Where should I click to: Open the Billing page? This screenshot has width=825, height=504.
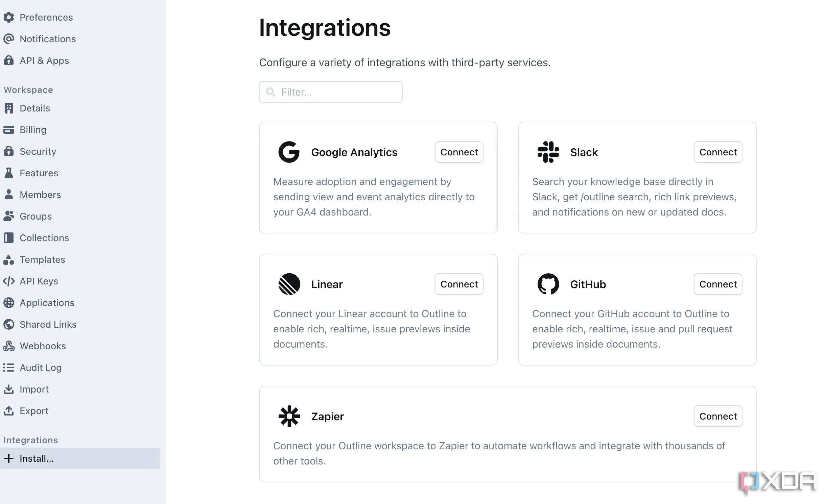tap(80, 130)
